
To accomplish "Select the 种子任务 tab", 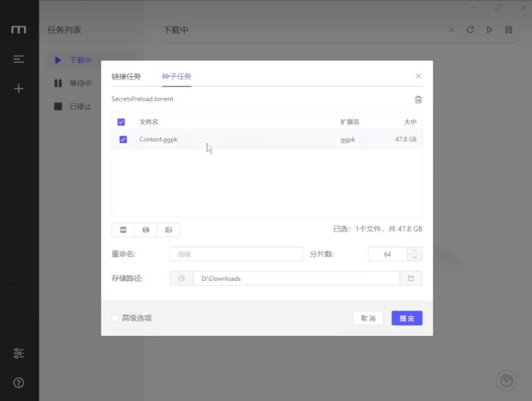I will tap(177, 76).
